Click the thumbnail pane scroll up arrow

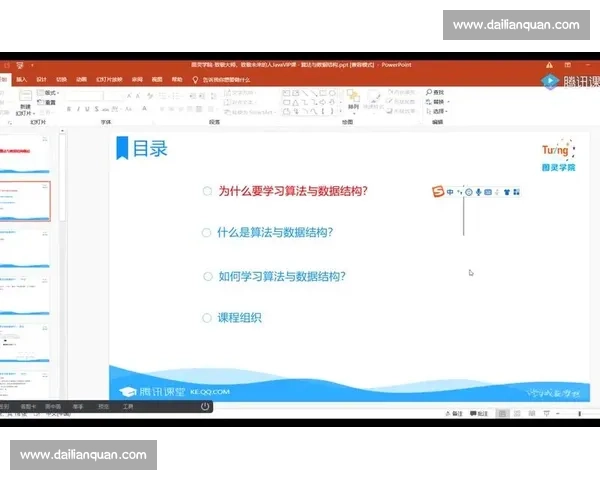pyautogui.click(x=62, y=131)
